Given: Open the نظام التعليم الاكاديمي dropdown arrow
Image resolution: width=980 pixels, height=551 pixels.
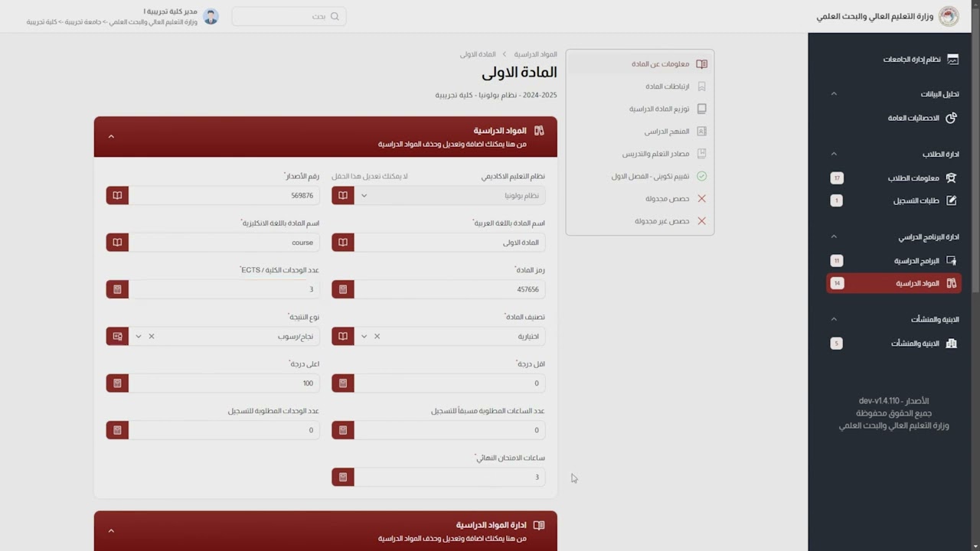Looking at the screenshot, I should click(364, 195).
